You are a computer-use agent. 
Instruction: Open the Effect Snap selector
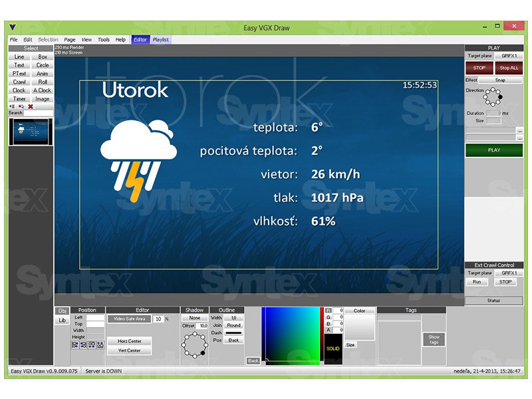point(500,80)
